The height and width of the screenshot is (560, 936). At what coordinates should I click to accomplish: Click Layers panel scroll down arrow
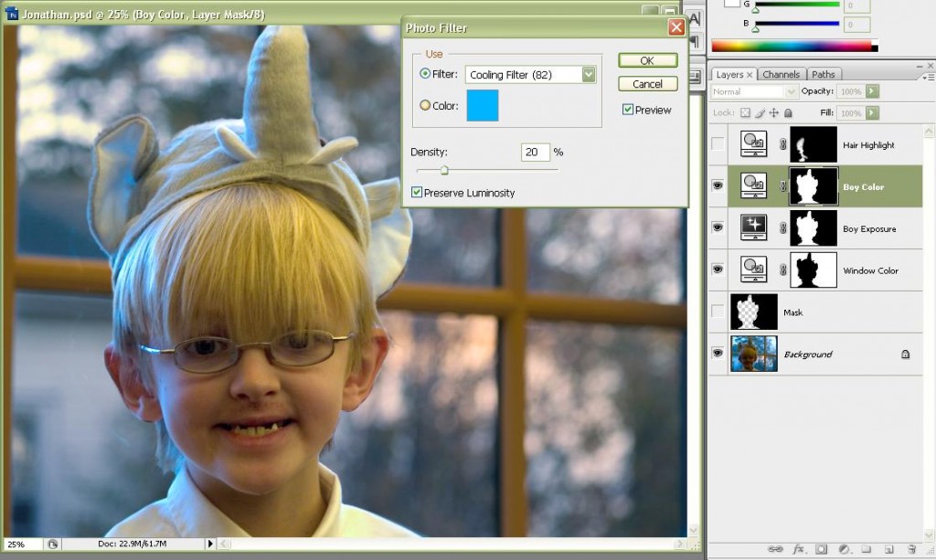(x=929, y=534)
